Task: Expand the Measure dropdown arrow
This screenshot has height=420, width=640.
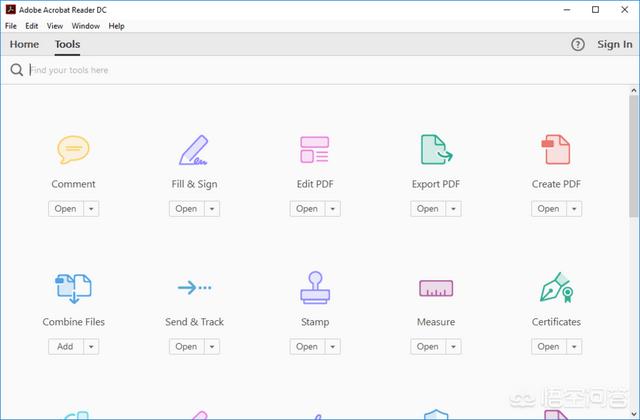Action: pos(453,347)
